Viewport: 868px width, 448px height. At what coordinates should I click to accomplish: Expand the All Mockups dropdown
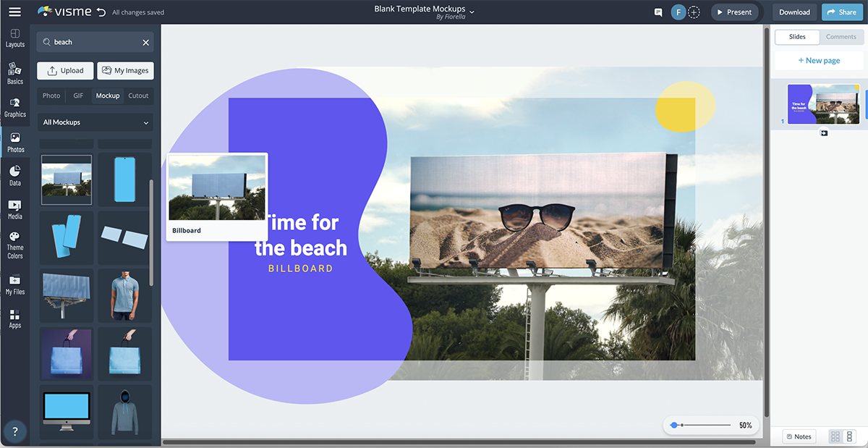tap(94, 122)
